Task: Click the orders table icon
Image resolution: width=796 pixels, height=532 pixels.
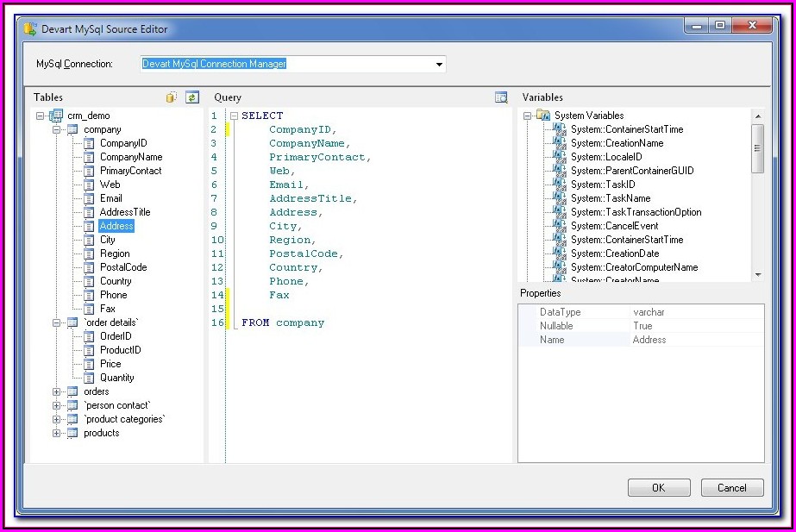Action: coord(72,391)
